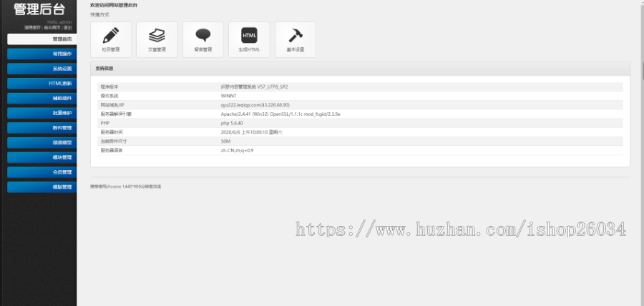Click the server time 2020/6/6 value
Screen dimensions: 644x306
(x=251, y=132)
